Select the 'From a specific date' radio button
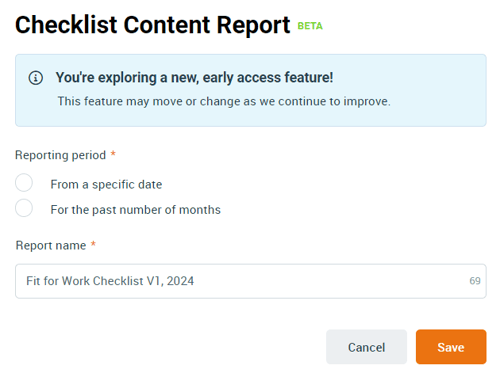Screen dimensions: 500x373 click(24, 182)
